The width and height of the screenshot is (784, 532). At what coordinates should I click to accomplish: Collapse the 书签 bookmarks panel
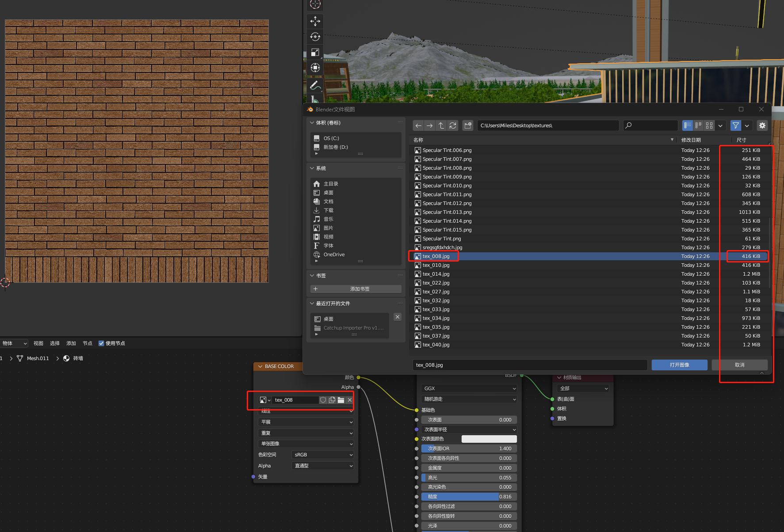point(312,276)
